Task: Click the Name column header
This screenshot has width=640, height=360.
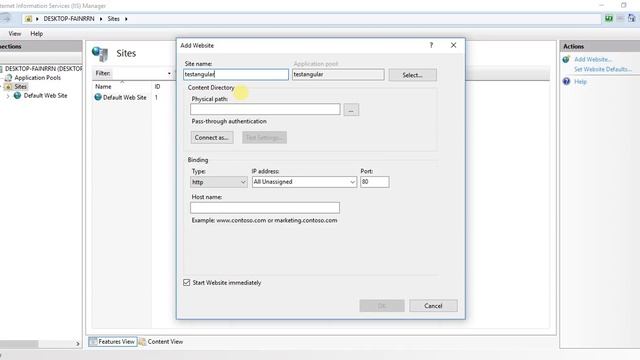Action: click(103, 87)
